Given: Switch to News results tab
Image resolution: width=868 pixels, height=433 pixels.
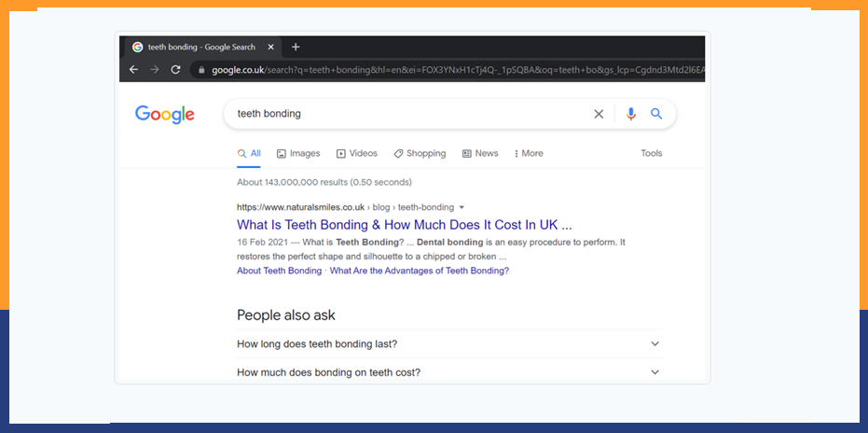Looking at the screenshot, I should click(480, 154).
